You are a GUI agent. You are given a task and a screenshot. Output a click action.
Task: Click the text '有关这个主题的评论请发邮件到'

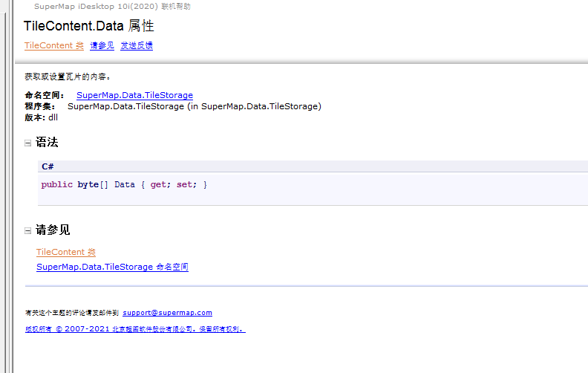[x=72, y=313]
